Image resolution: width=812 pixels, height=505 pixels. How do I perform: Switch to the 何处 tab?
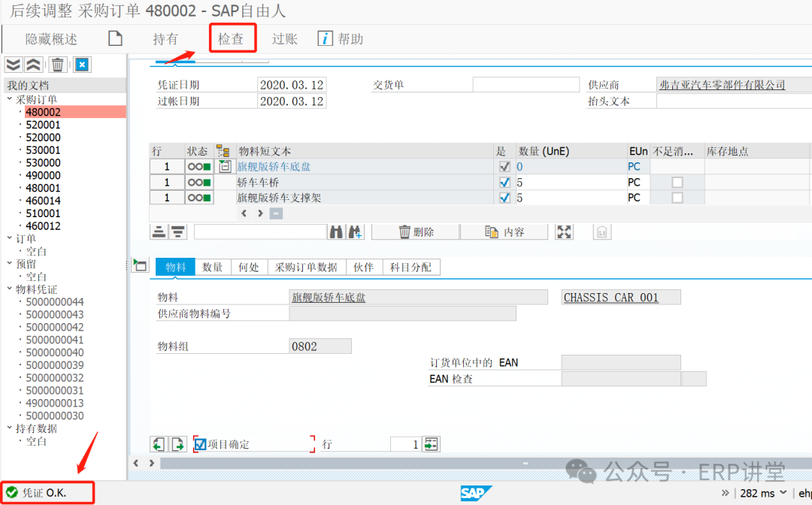click(249, 267)
